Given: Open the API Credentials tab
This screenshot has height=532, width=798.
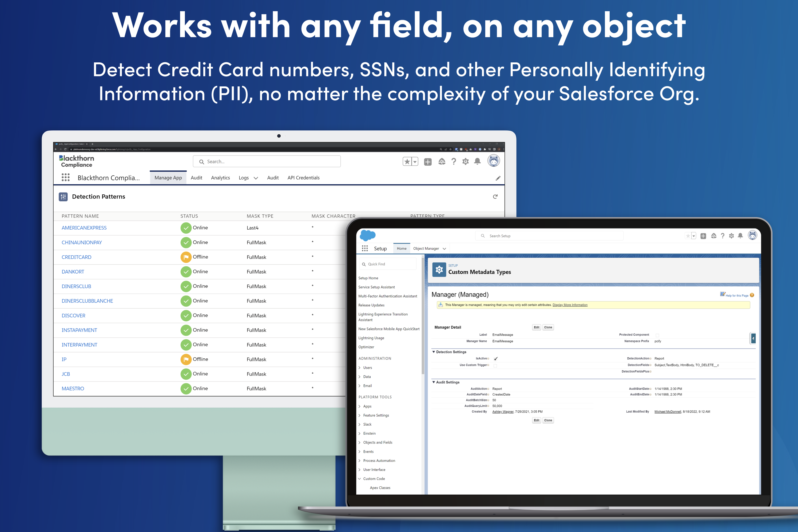Looking at the screenshot, I should coord(303,178).
